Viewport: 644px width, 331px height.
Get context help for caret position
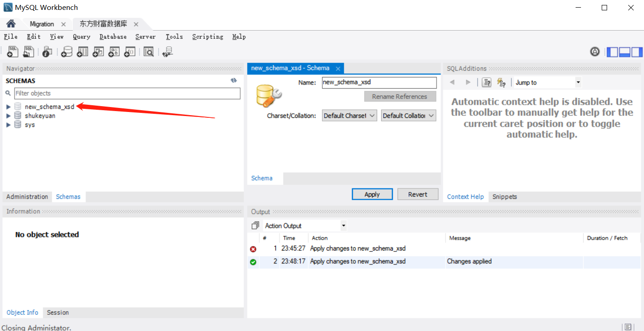coord(486,82)
